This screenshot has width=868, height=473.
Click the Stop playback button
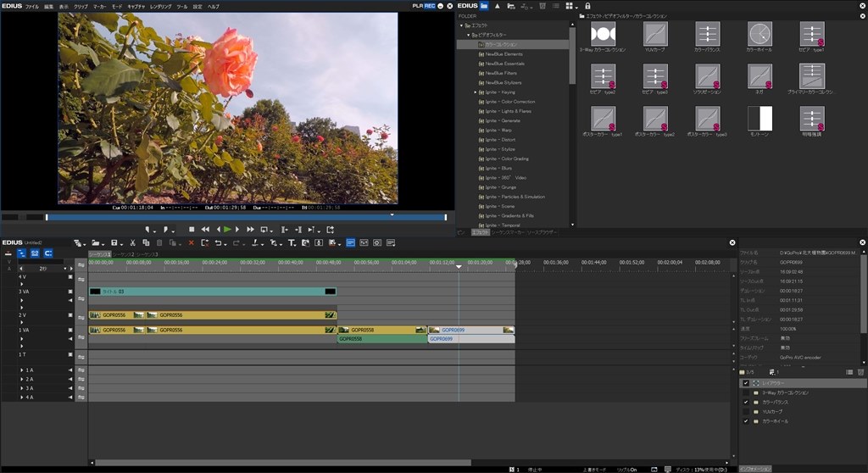tap(192, 230)
